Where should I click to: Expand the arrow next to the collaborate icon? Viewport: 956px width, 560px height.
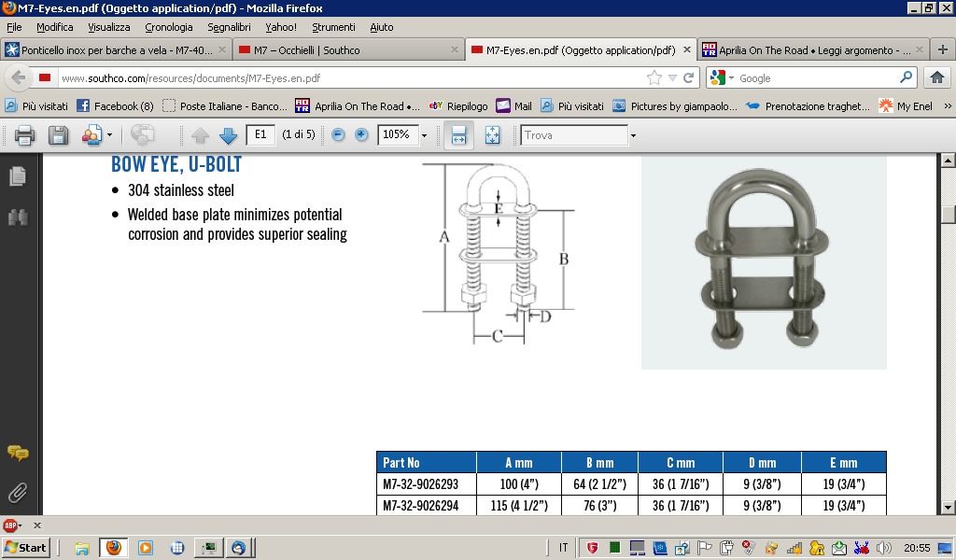point(110,135)
